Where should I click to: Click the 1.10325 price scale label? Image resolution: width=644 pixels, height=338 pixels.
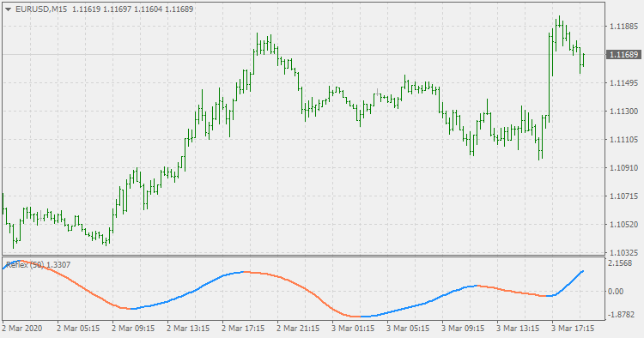click(x=624, y=252)
